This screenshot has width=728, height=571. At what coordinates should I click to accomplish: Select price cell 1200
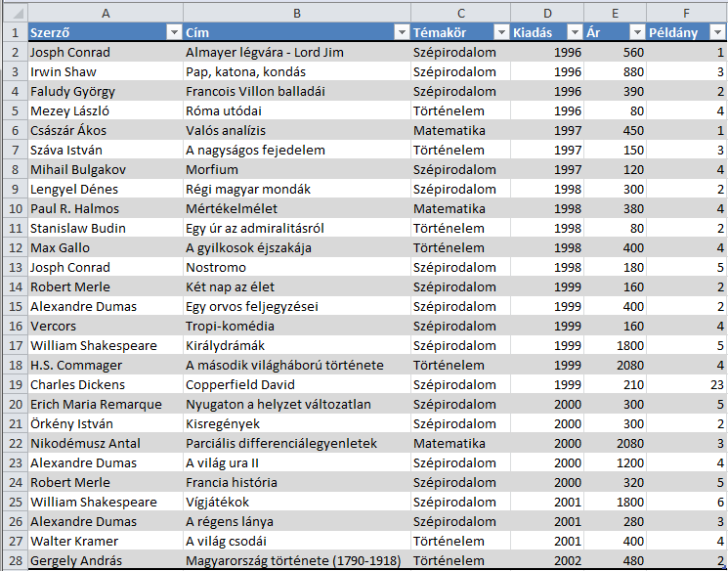(x=616, y=462)
